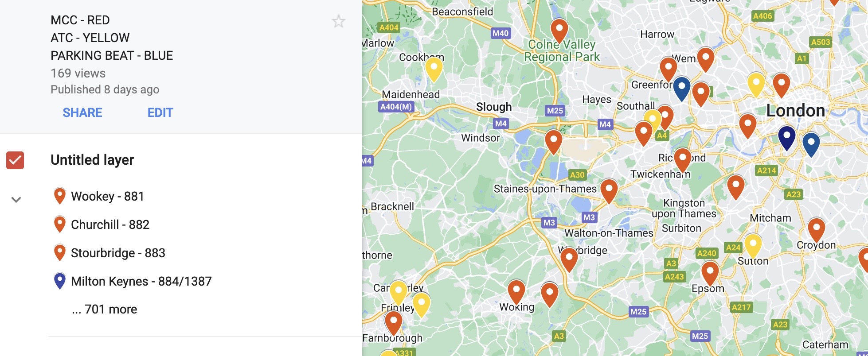Collapse the layer with the chevron arrow
This screenshot has height=356, width=868.
pos(16,200)
